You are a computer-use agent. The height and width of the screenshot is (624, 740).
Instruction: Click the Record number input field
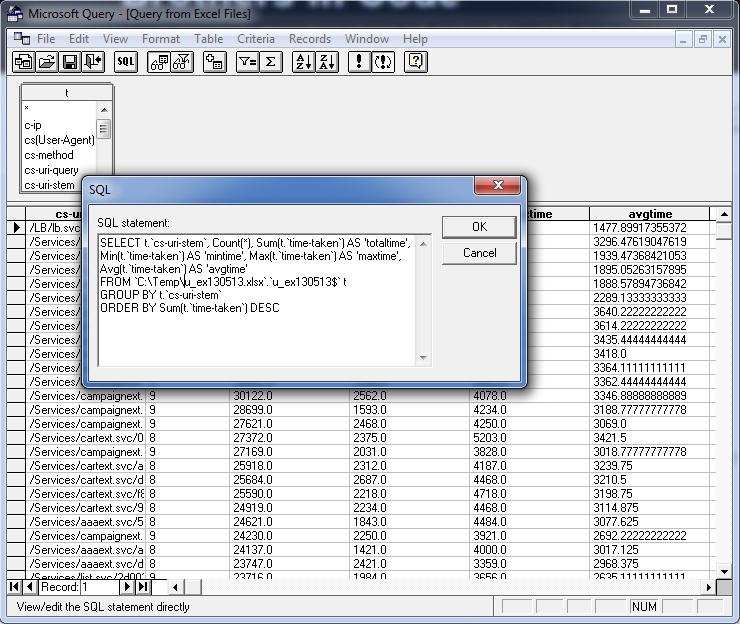tap(100, 587)
